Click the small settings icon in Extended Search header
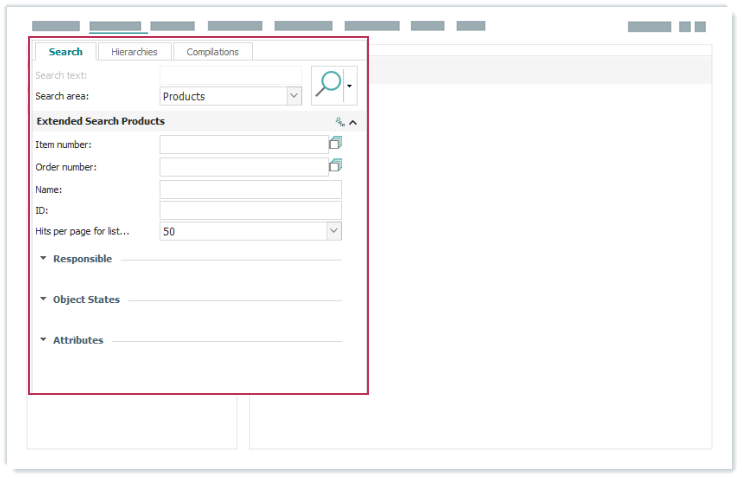Viewport: 742px width, 479px height. pyautogui.click(x=339, y=122)
